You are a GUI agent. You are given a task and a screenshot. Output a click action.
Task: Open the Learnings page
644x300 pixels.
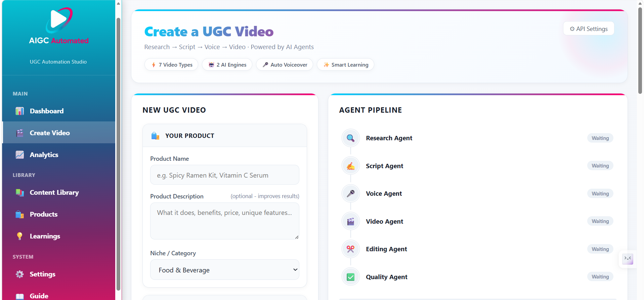pos(59,236)
